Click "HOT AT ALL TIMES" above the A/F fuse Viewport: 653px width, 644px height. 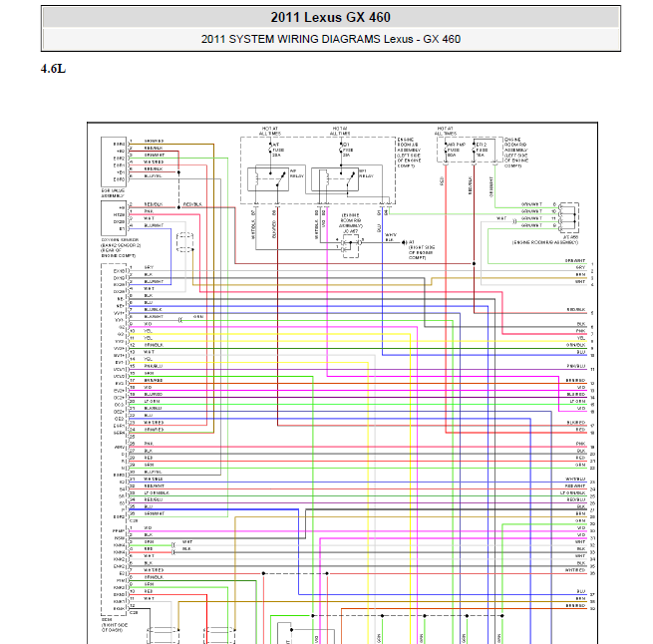click(x=270, y=131)
